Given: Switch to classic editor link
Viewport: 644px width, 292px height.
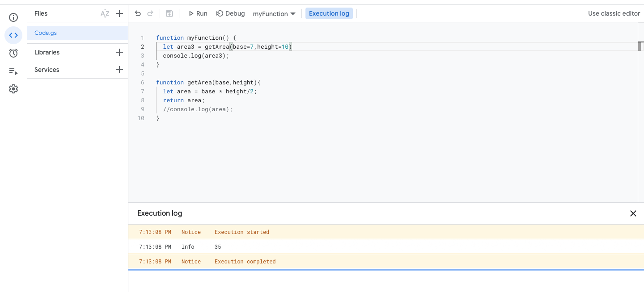Looking at the screenshot, I should (x=614, y=13).
